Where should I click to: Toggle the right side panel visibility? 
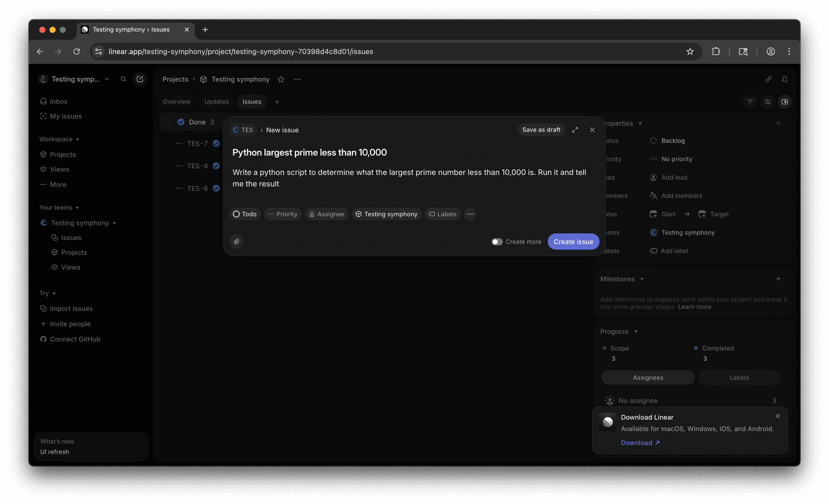coord(785,102)
